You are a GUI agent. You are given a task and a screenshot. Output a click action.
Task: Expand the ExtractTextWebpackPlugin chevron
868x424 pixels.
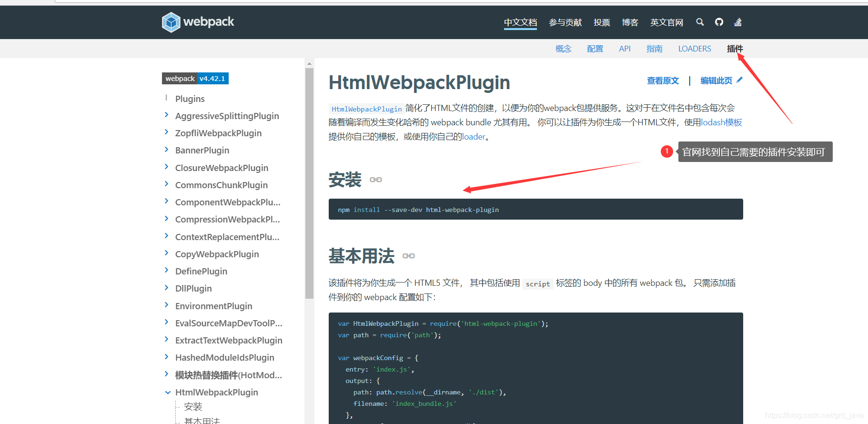tap(166, 339)
